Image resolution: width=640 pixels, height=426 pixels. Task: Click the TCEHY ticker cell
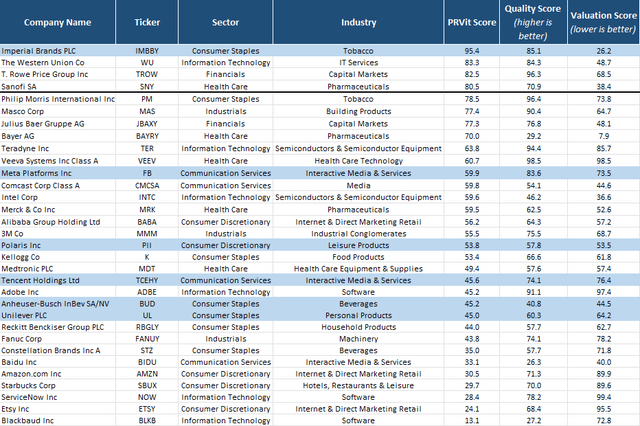tap(147, 281)
